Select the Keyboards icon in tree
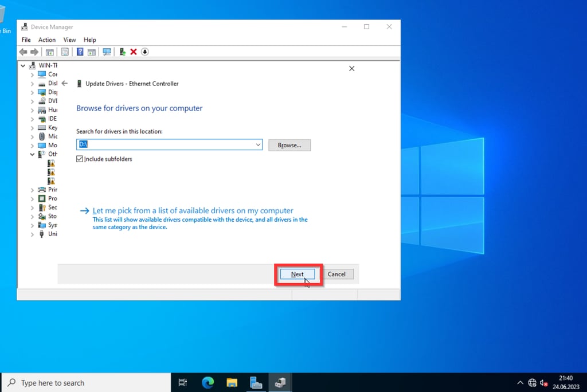Viewport: 587px width, 392px height. (42, 128)
